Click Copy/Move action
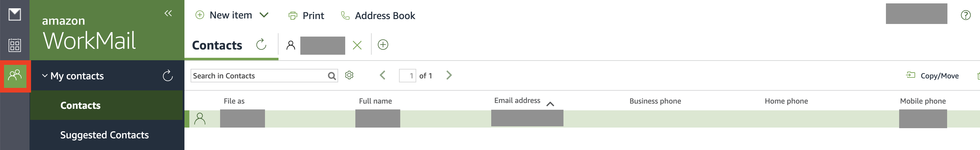This screenshot has height=150, width=980. coord(932,76)
